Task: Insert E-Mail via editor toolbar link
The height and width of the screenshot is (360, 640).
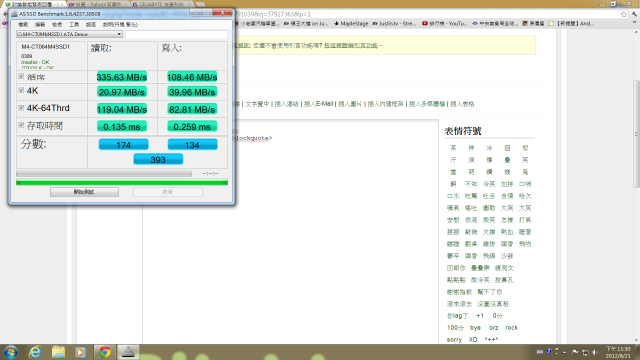Action: pyautogui.click(x=318, y=104)
